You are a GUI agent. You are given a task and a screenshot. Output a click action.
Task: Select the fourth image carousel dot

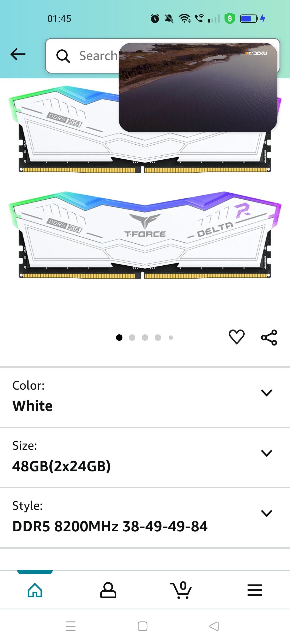[158, 338]
